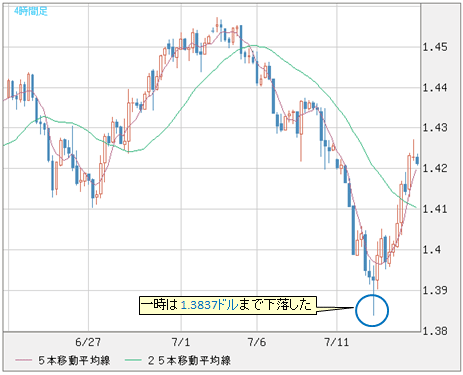This screenshot has width=463, height=375.
Task: Click the 7/1 date axis label
Action: pos(181,342)
